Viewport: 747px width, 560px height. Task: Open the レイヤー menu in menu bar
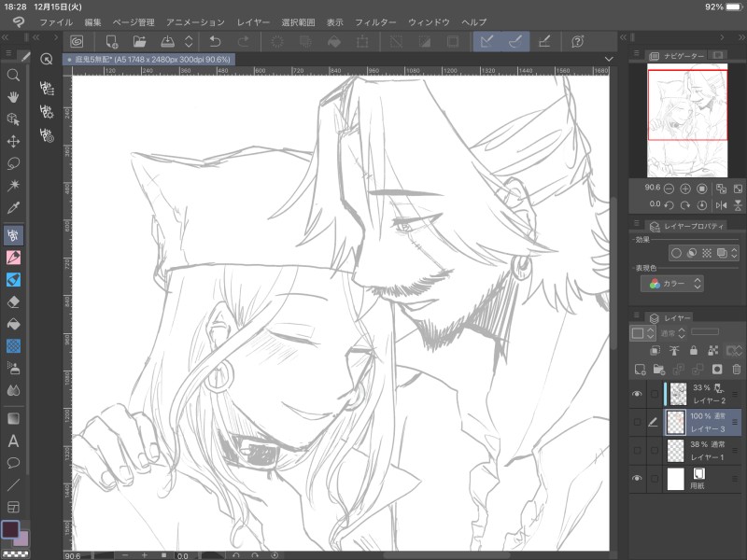(253, 21)
